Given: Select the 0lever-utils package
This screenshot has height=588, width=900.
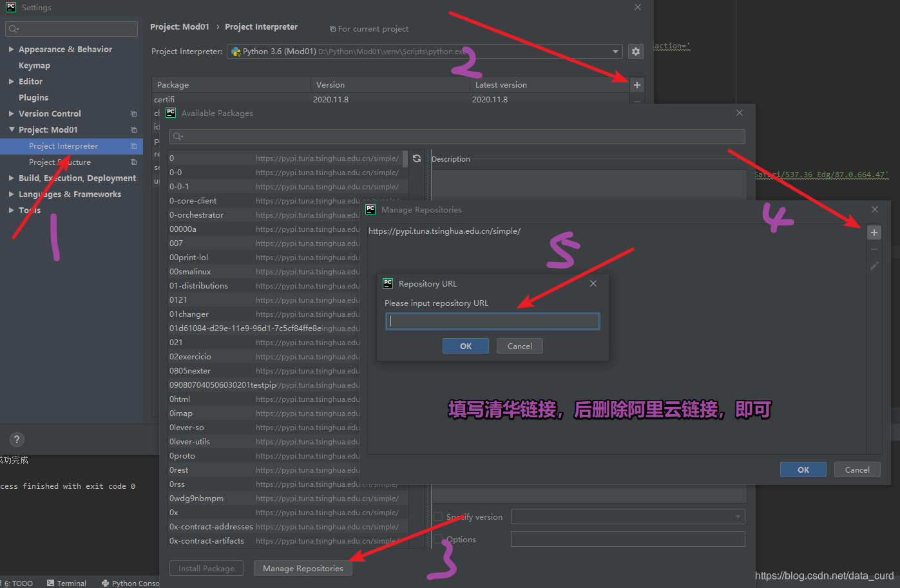Looking at the screenshot, I should tap(189, 442).
